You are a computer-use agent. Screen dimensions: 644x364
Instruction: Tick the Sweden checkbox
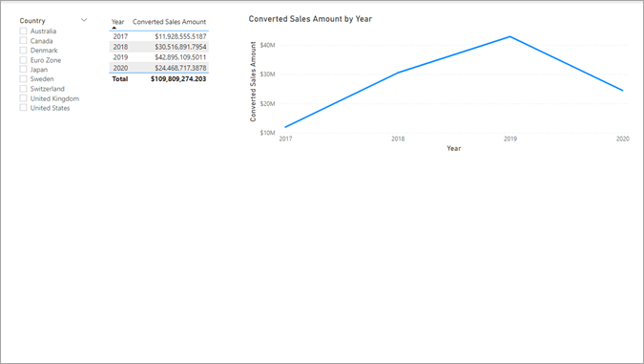(24, 79)
